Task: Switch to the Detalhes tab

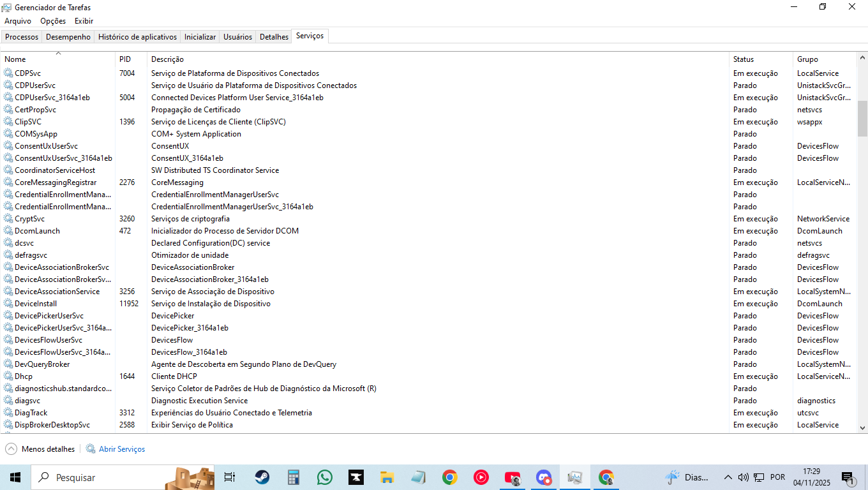Action: pyautogui.click(x=274, y=37)
